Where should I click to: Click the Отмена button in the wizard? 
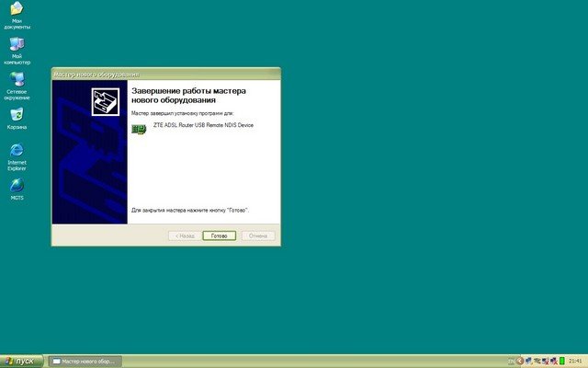257,236
